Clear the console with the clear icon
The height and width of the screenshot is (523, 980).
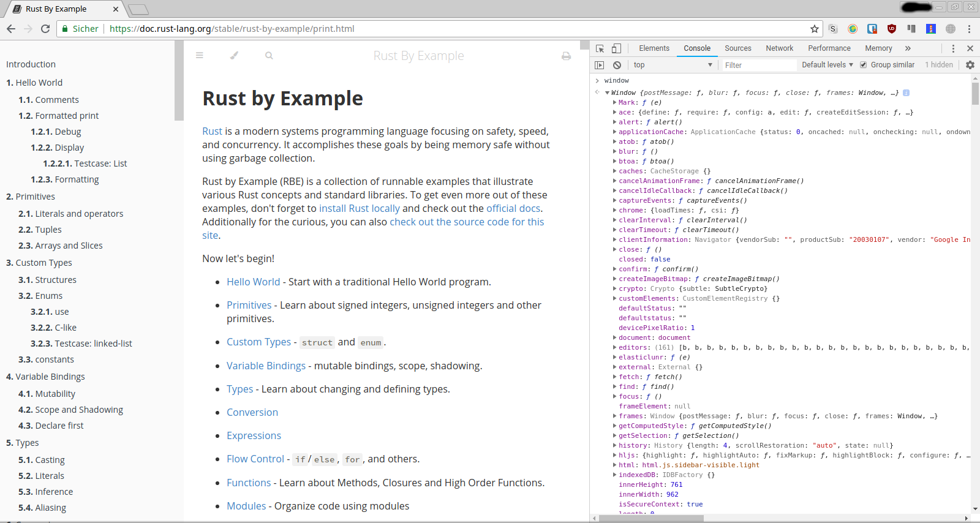617,65
